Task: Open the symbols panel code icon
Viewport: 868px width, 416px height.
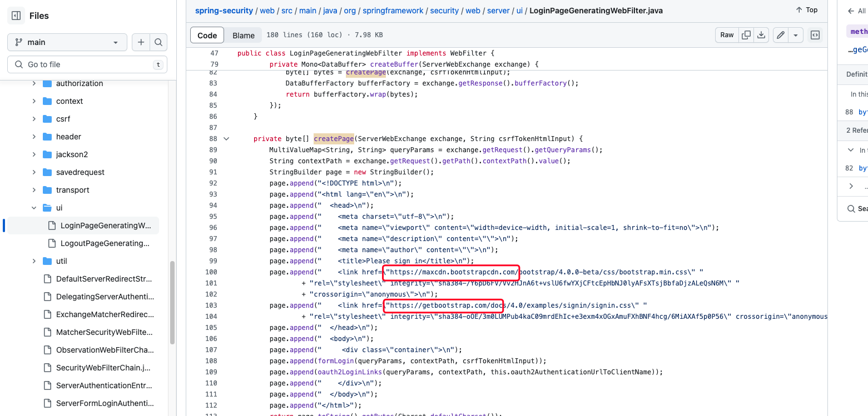Action: tap(815, 34)
